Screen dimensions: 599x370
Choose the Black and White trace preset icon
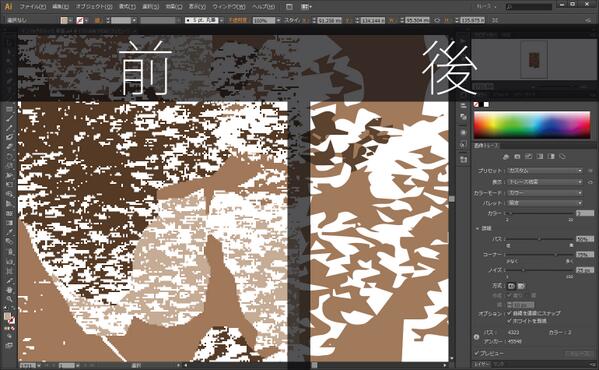[551, 157]
